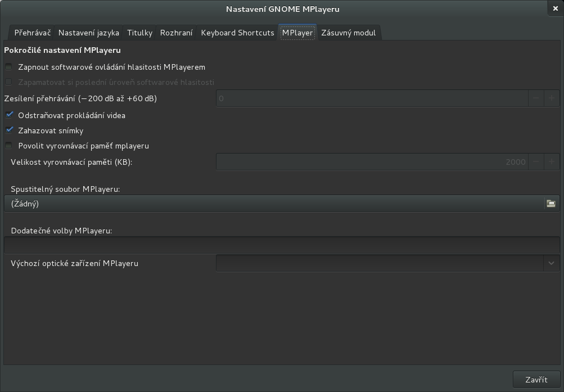Viewport: 564px width, 392px height.
Task: Click the Zesílení přehrávání label
Action: 80,98
